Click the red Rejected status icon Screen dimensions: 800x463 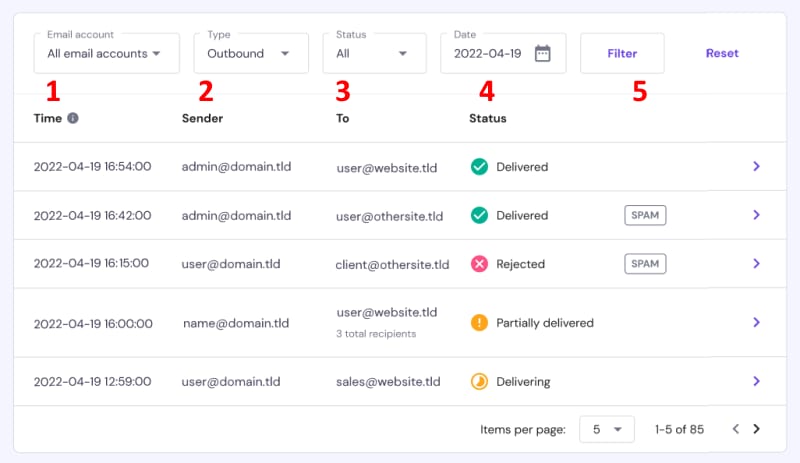pyautogui.click(x=479, y=264)
